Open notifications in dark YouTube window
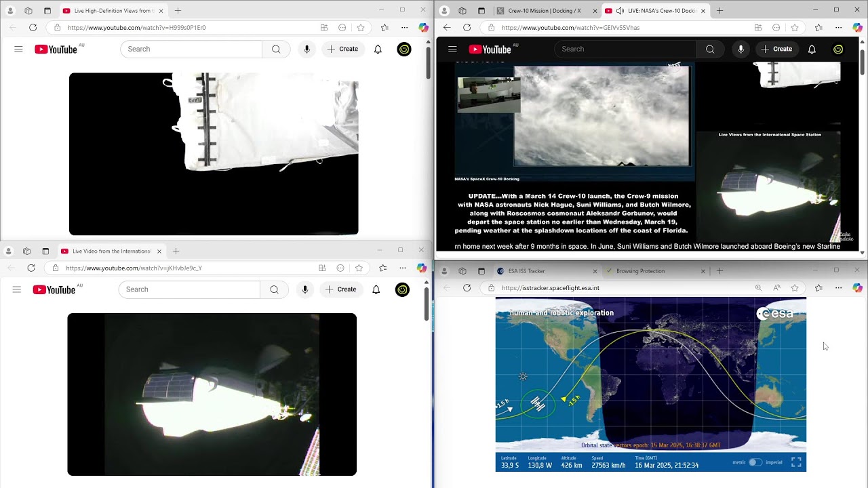868x488 pixels. click(x=812, y=49)
